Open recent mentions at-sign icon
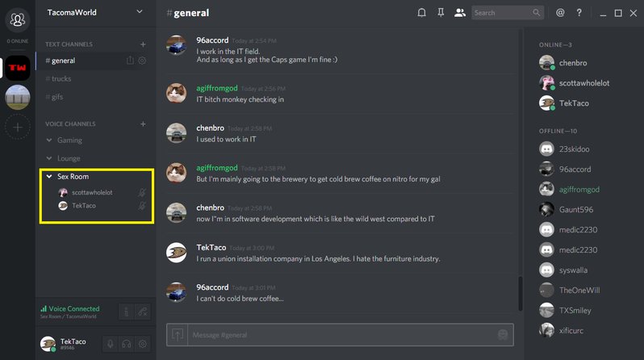 point(560,13)
